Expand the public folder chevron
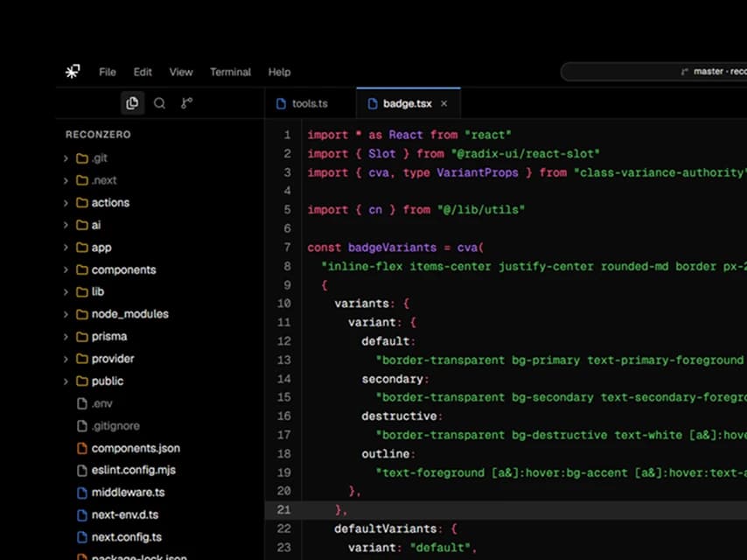Screen dimensions: 747x560 click(x=66, y=381)
